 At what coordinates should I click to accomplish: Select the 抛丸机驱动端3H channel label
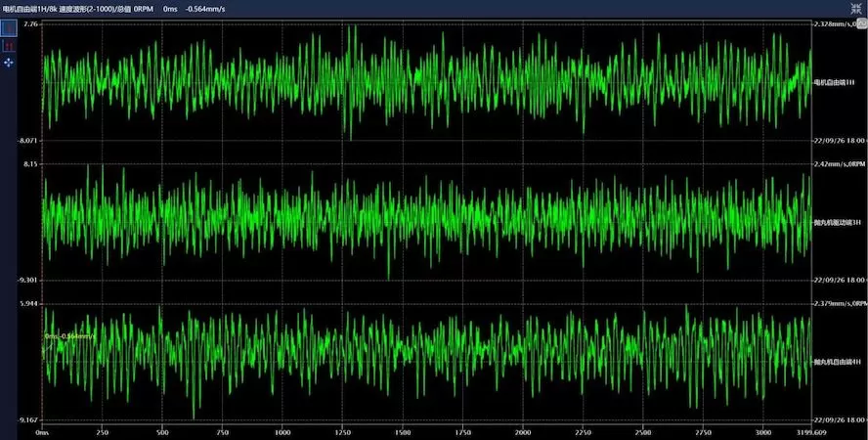[837, 222]
